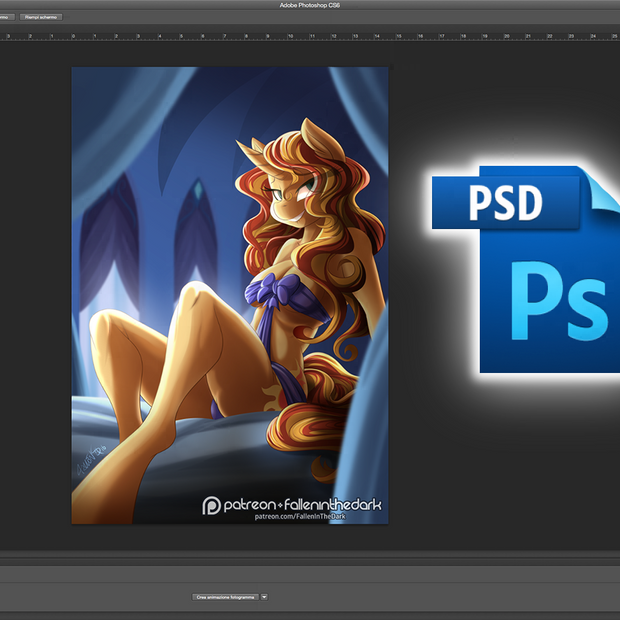Select the pony artwork on the canvas
Image resolution: width=620 pixels, height=620 pixels.
click(230, 295)
